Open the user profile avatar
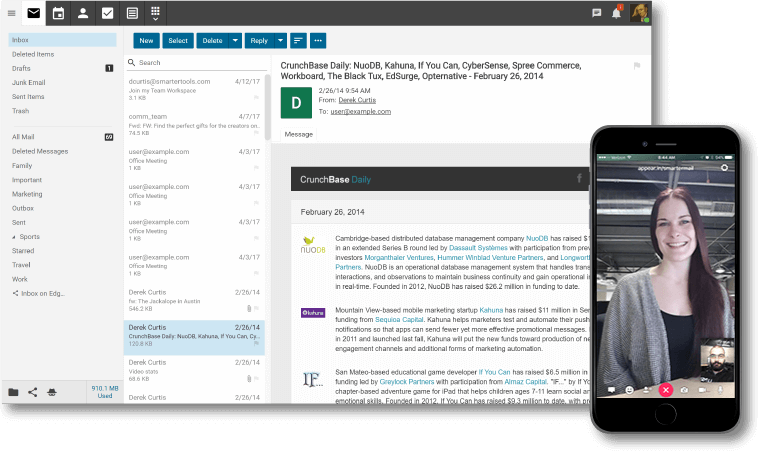 point(639,13)
